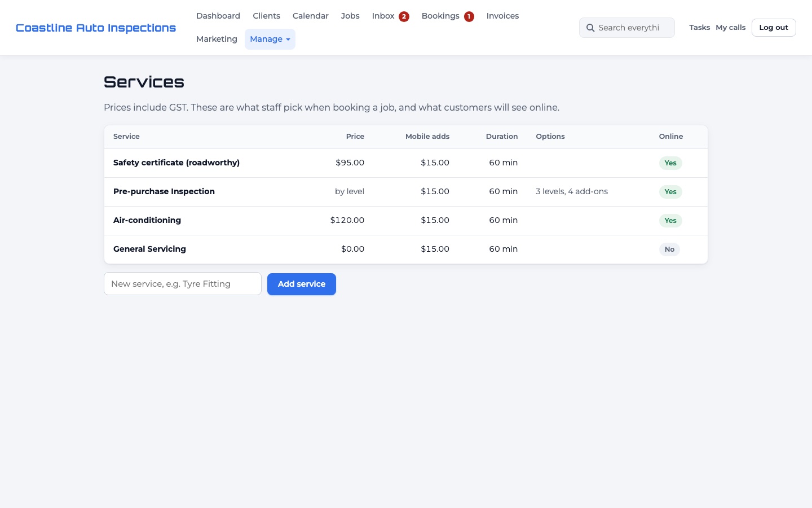The height and width of the screenshot is (508, 812).
Task: Open the Tasks link
Action: click(699, 27)
